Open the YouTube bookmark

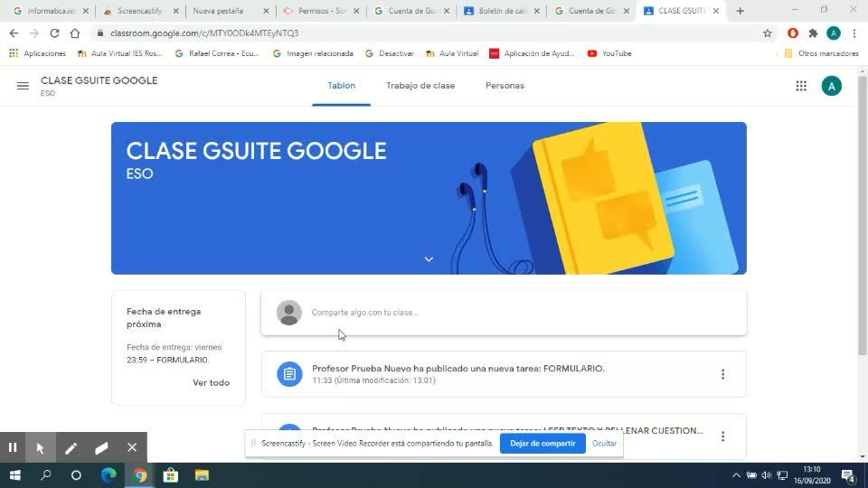[609, 53]
